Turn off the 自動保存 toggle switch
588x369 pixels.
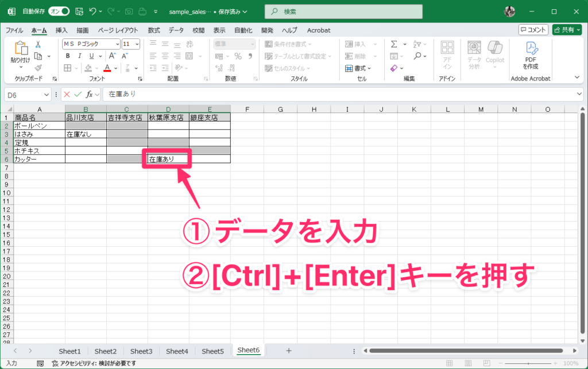pos(59,11)
